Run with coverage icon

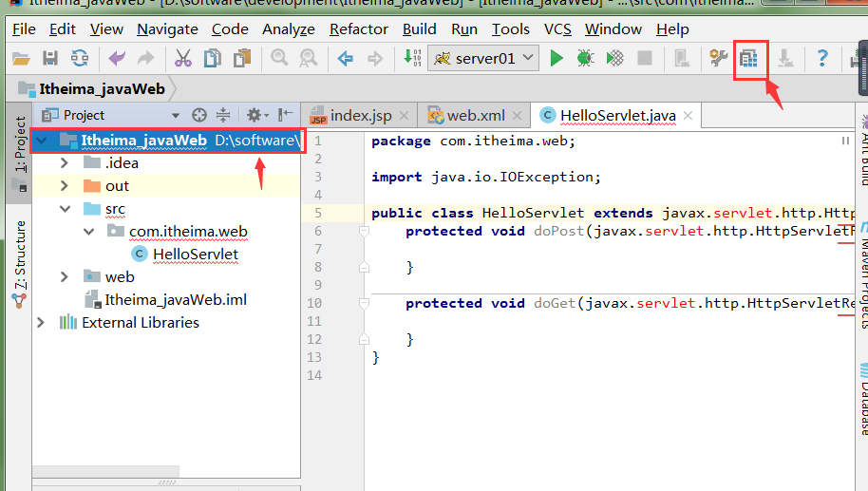(x=614, y=58)
